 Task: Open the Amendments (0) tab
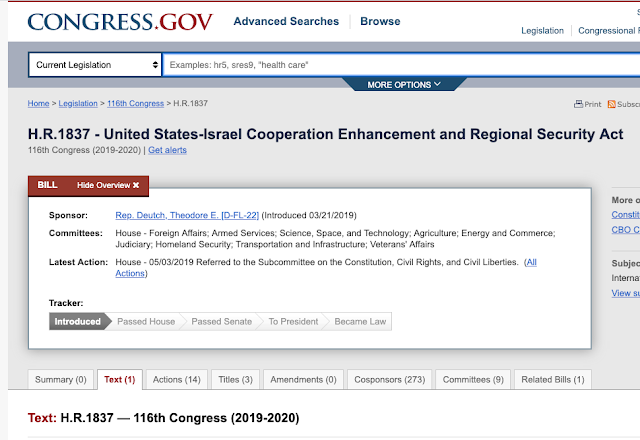tap(303, 380)
